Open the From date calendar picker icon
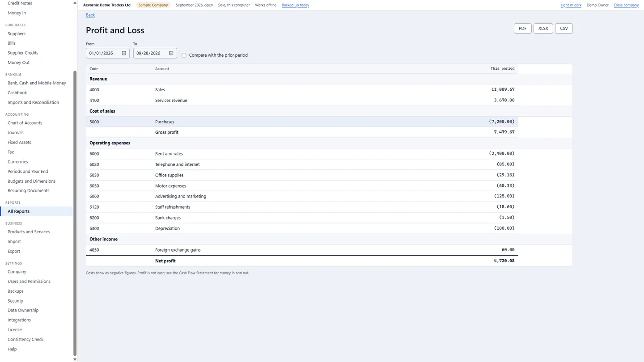The image size is (644, 362). [x=124, y=53]
